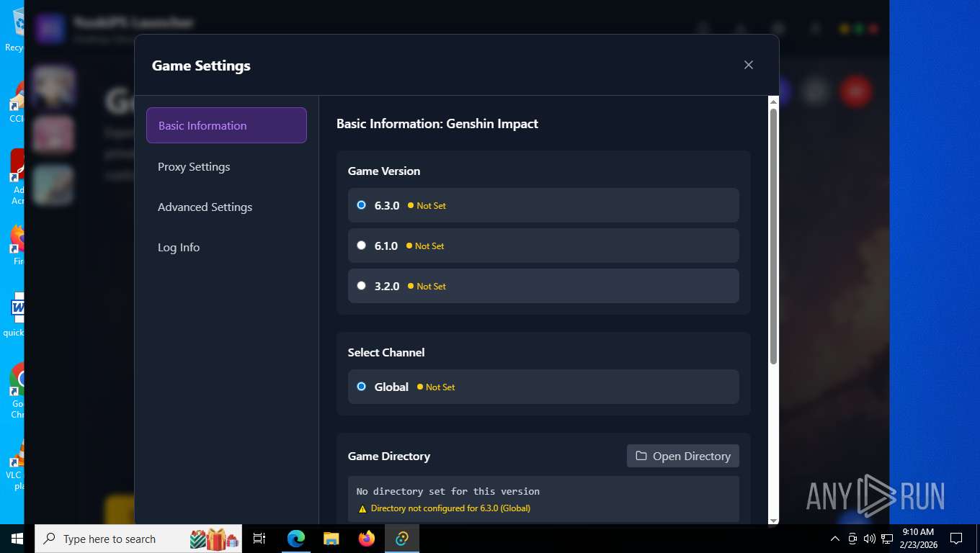Close the Game Settings dialog
This screenshot has width=980, height=553.
pyautogui.click(x=749, y=65)
